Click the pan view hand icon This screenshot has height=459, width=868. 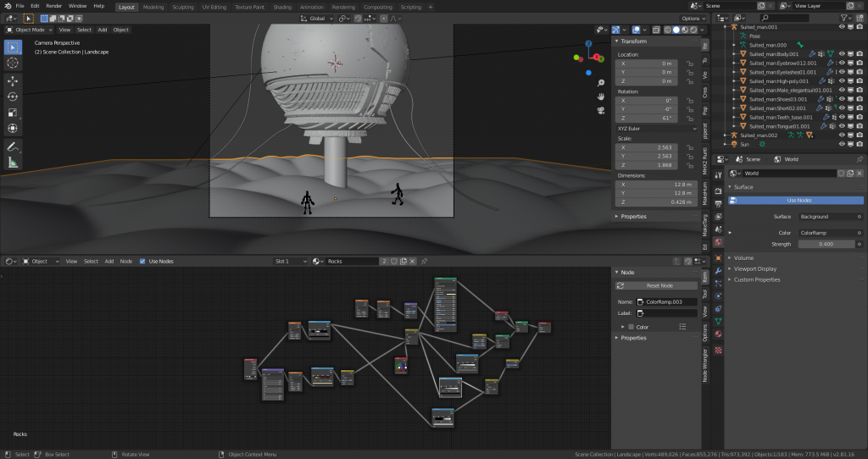601,97
